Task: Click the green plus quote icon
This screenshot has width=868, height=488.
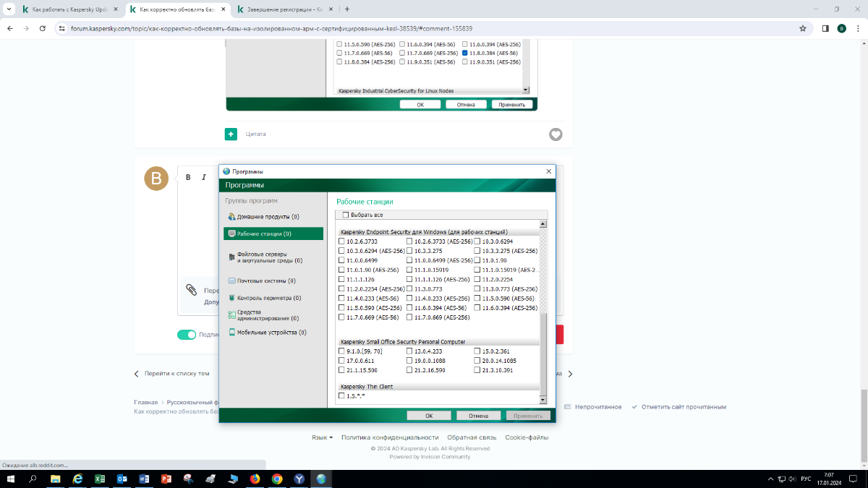Action: [x=231, y=134]
